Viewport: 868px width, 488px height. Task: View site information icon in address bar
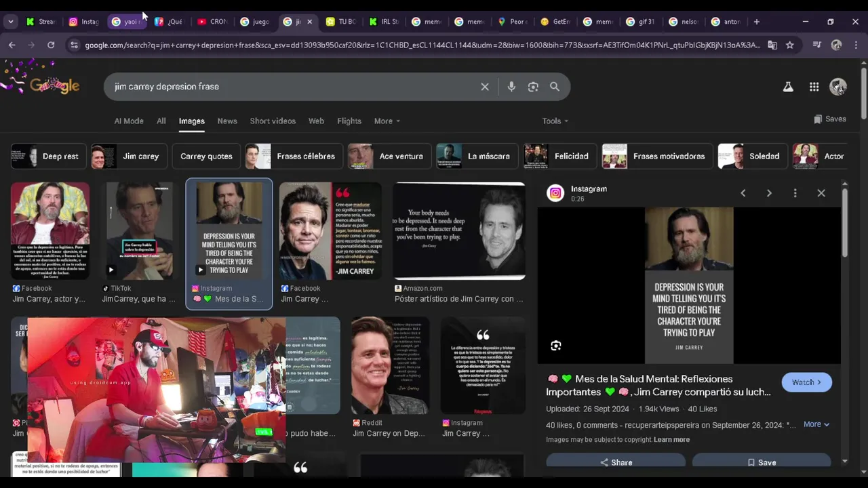(x=74, y=45)
